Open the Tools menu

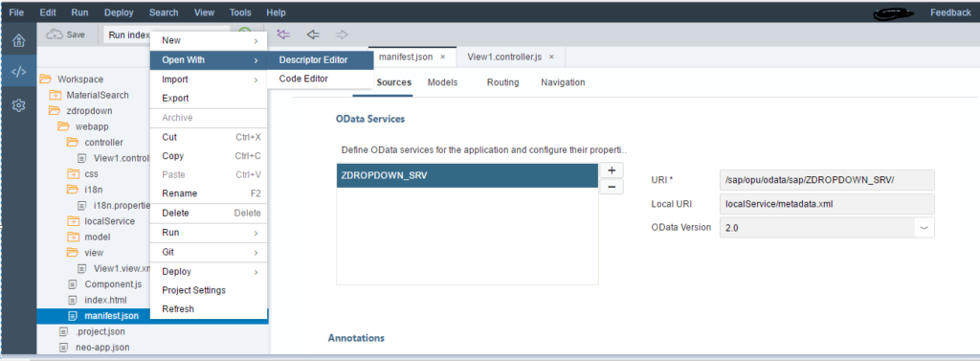(240, 12)
